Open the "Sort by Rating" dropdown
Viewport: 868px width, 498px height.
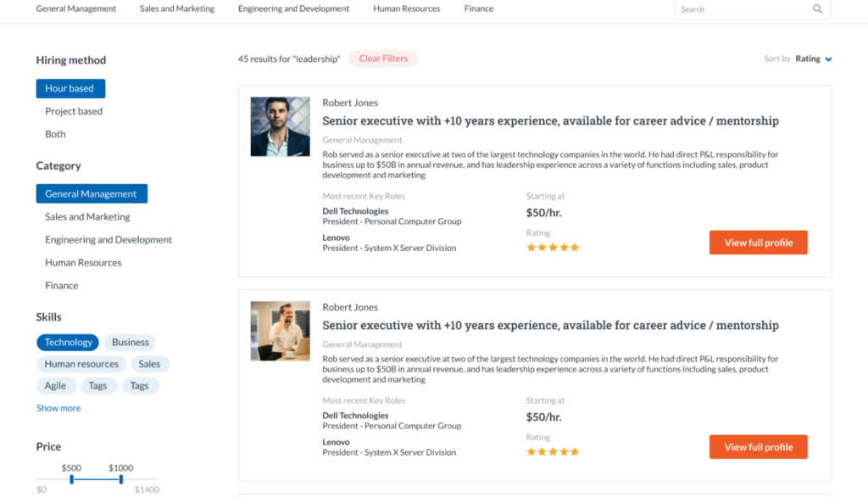[808, 59]
